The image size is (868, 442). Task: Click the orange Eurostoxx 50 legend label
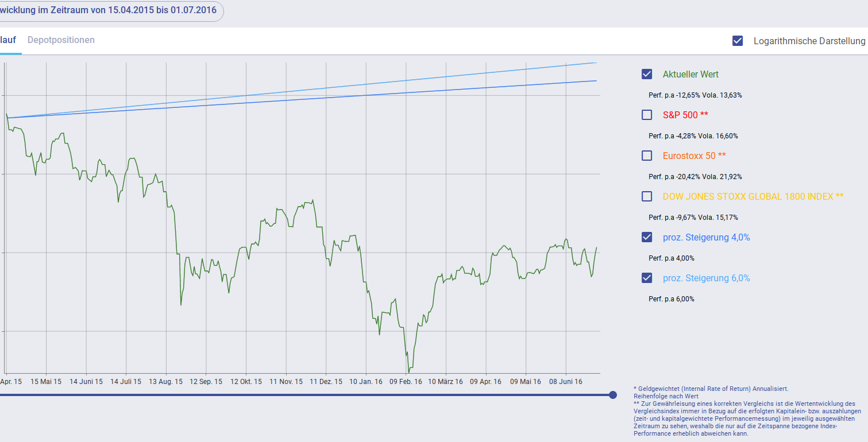pos(694,156)
